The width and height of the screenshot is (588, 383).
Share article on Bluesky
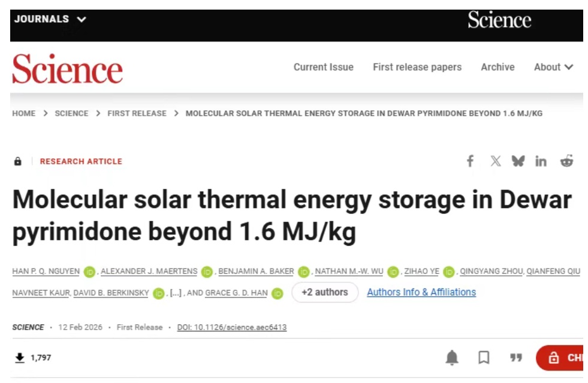click(518, 161)
